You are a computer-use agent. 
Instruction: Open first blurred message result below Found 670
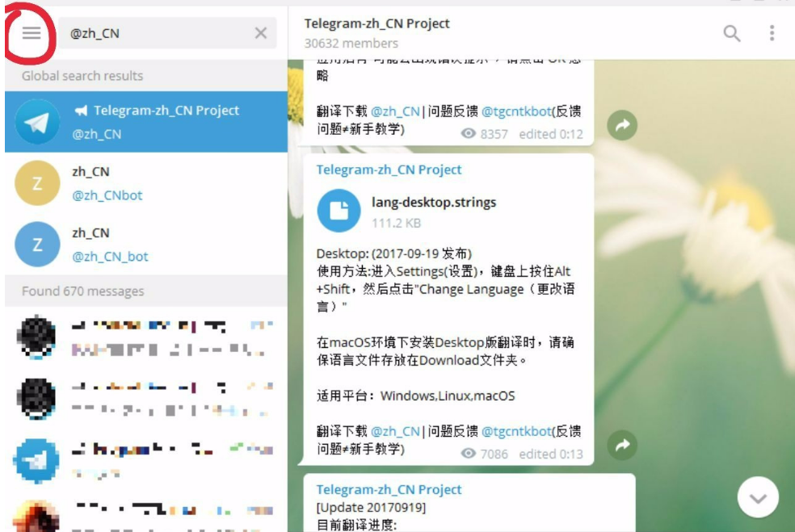tap(146, 337)
